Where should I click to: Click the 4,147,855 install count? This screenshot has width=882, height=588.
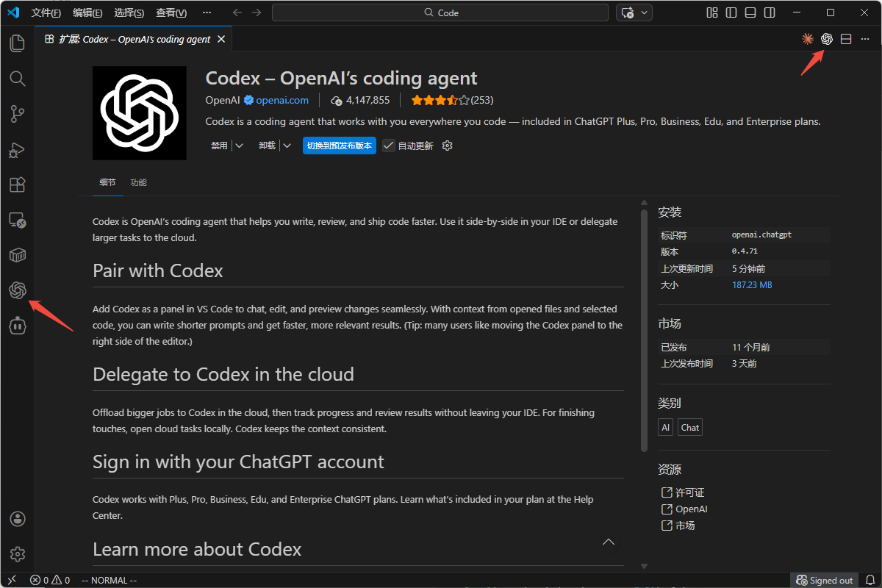coord(360,100)
